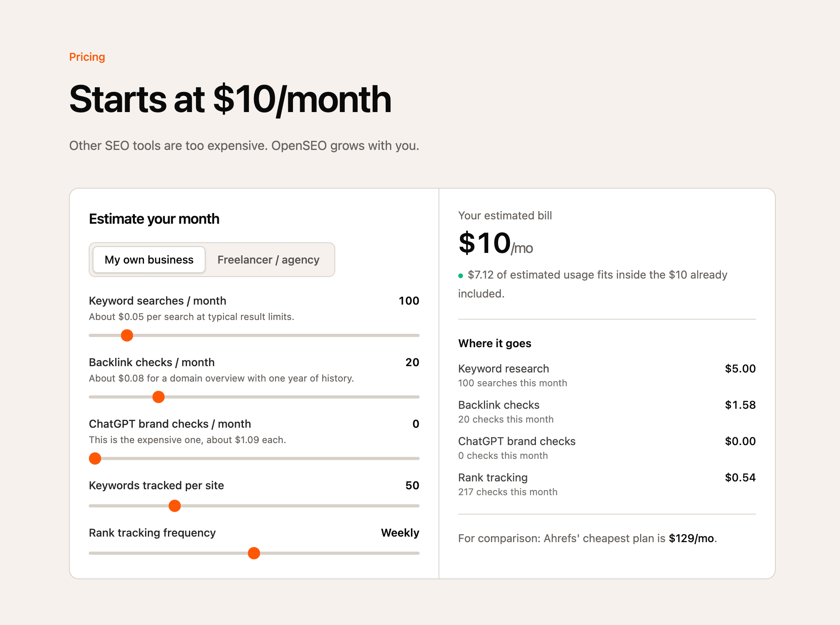
Task: Click the Starts at $10/month heading
Action: pyautogui.click(x=230, y=99)
